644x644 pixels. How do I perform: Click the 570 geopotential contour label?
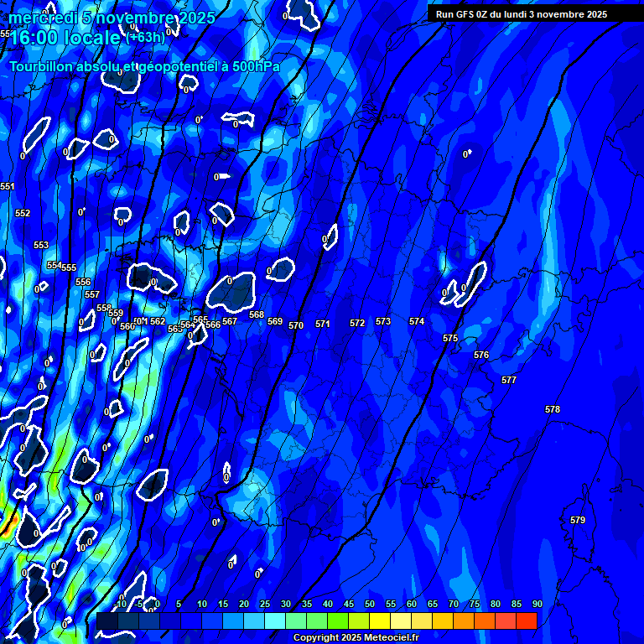tap(296, 325)
